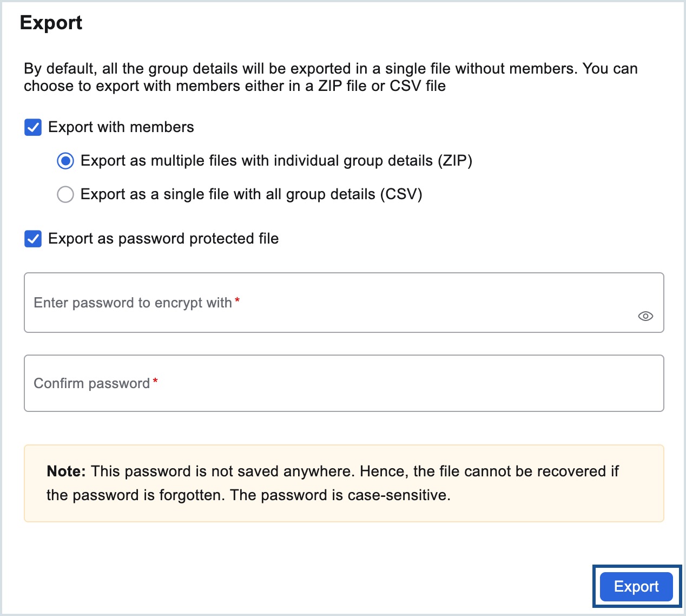Click the yellow Note warning box

tap(343, 483)
